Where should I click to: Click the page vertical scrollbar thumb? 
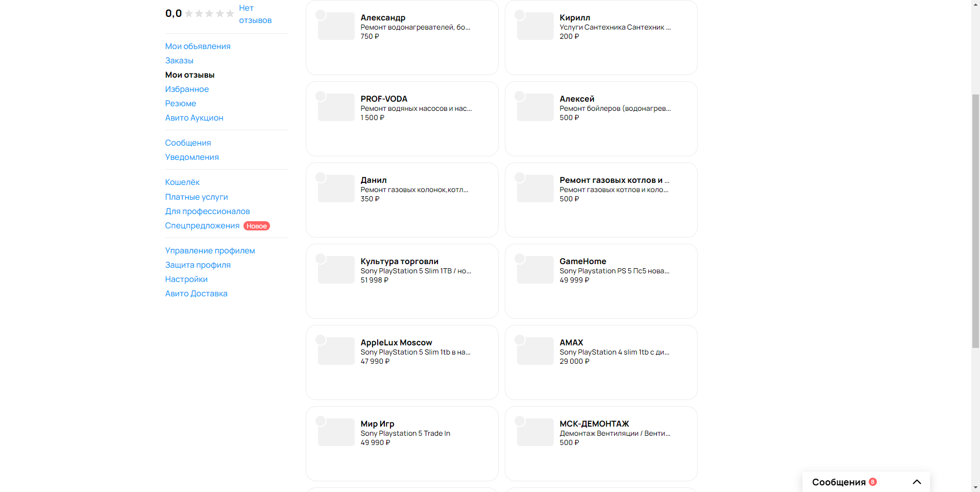coord(975,221)
